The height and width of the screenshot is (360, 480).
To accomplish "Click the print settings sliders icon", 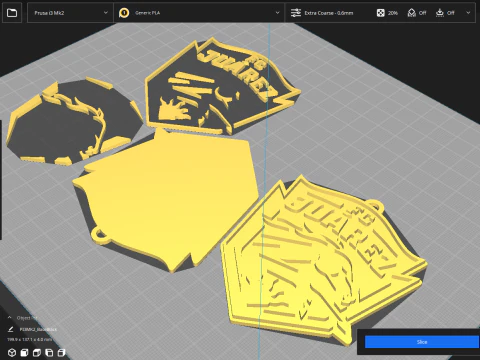I will 296,13.
